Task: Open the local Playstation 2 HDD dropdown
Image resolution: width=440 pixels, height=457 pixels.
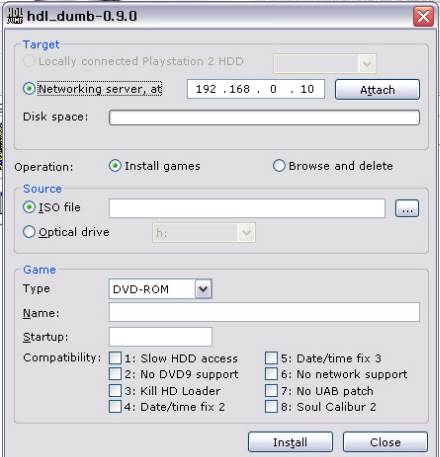Action: pos(367,63)
